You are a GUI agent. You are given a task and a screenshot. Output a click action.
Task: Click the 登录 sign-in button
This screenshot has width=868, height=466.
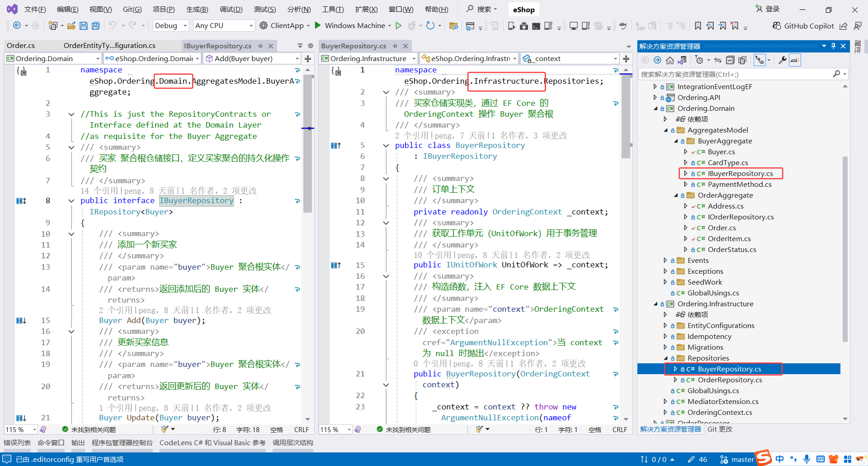(768, 9)
